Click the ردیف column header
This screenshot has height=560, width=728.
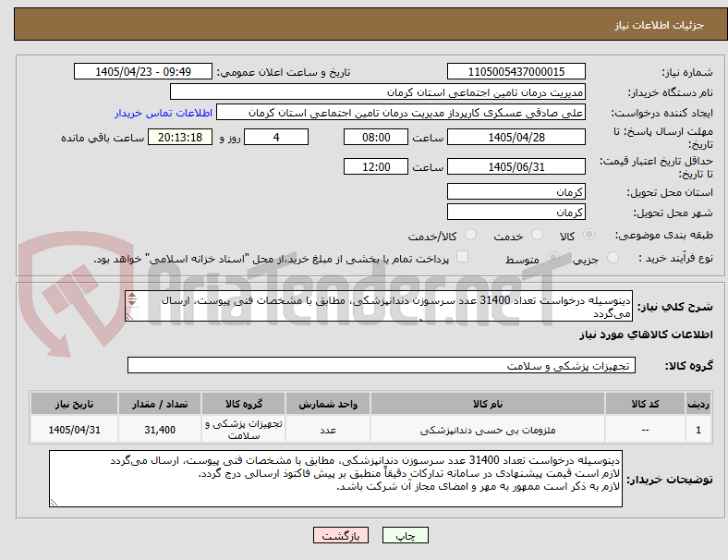698,404
